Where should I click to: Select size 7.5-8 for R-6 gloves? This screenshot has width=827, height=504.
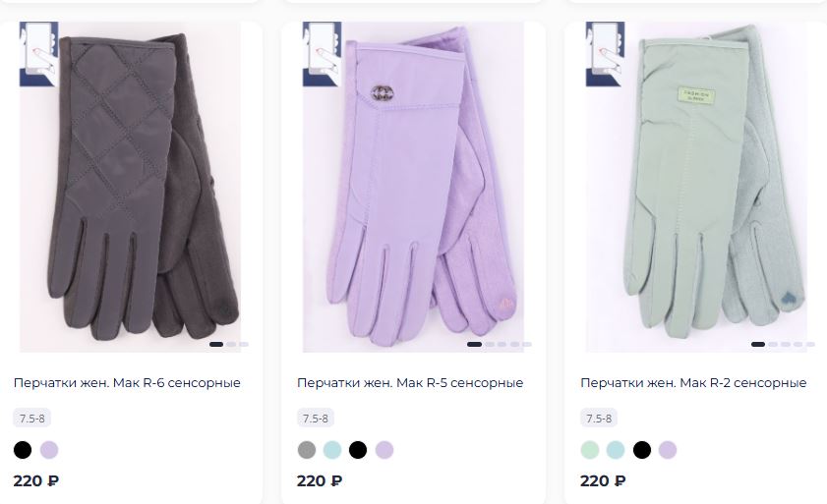click(x=32, y=419)
